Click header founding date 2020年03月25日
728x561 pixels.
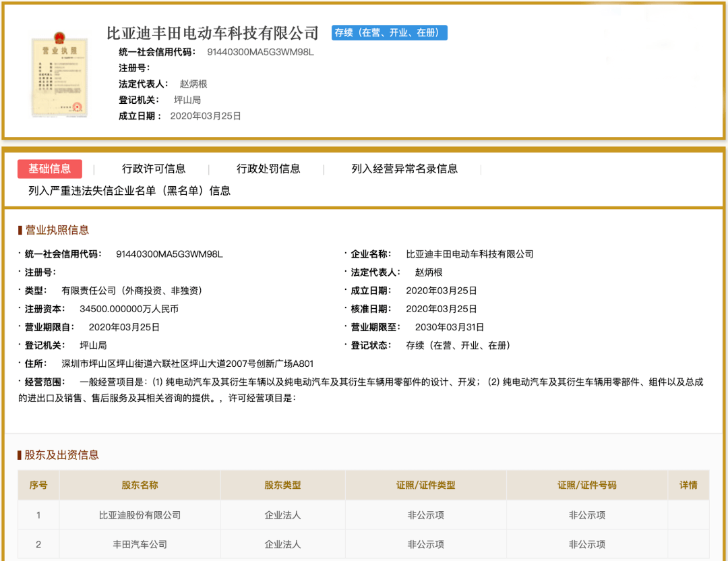click(205, 116)
